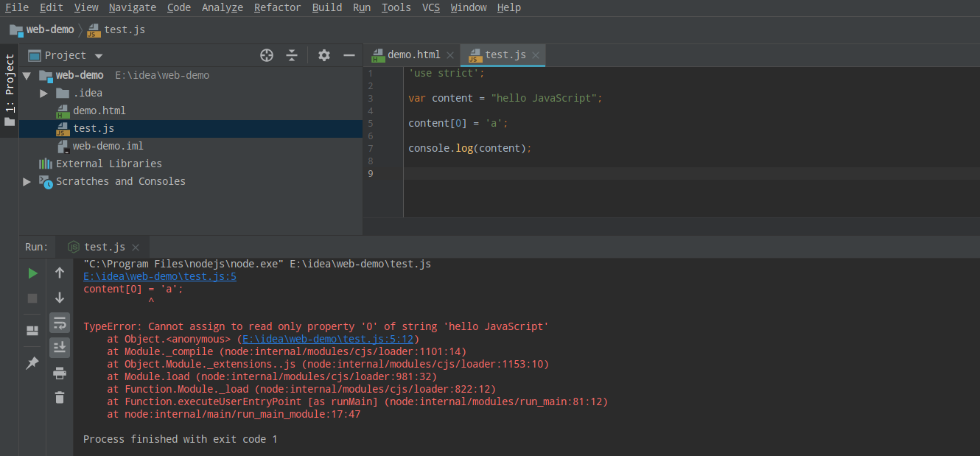
Task: Click the run_main_module:17:47 stack line
Action: tap(234, 414)
